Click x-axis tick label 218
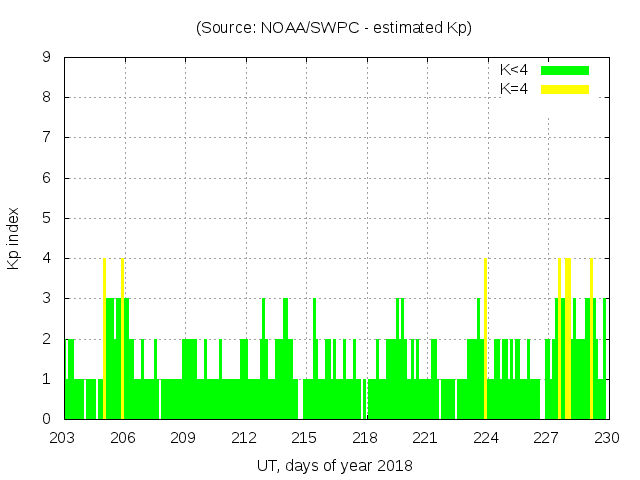Screen dimensions: 640x480 tap(365, 437)
